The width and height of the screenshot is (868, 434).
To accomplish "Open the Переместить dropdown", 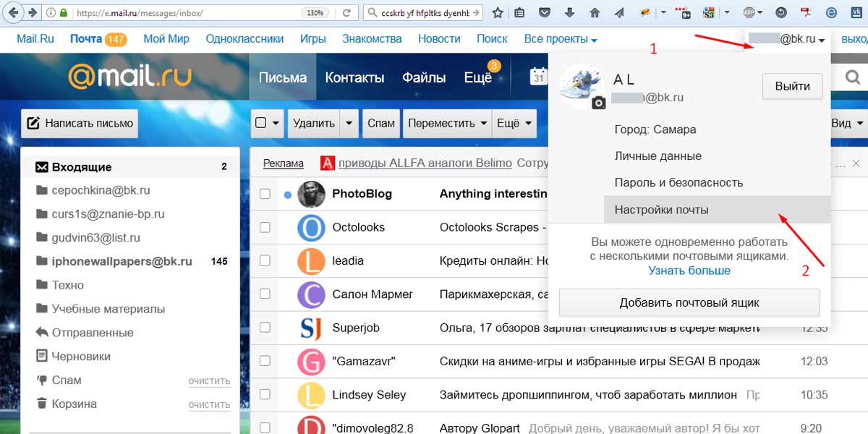I will pyautogui.click(x=447, y=123).
